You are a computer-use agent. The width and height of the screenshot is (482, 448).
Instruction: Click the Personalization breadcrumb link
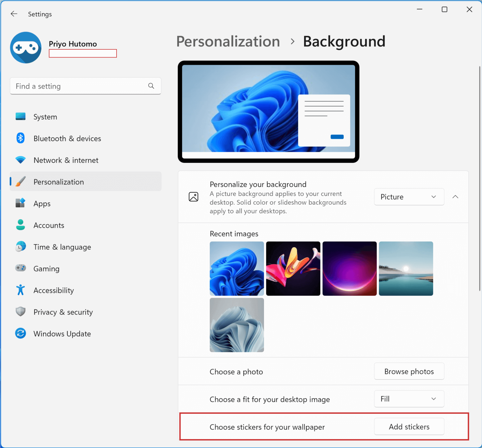point(228,41)
